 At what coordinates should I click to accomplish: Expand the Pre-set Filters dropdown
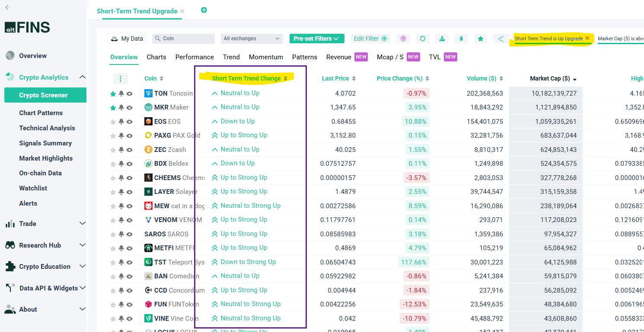316,39
